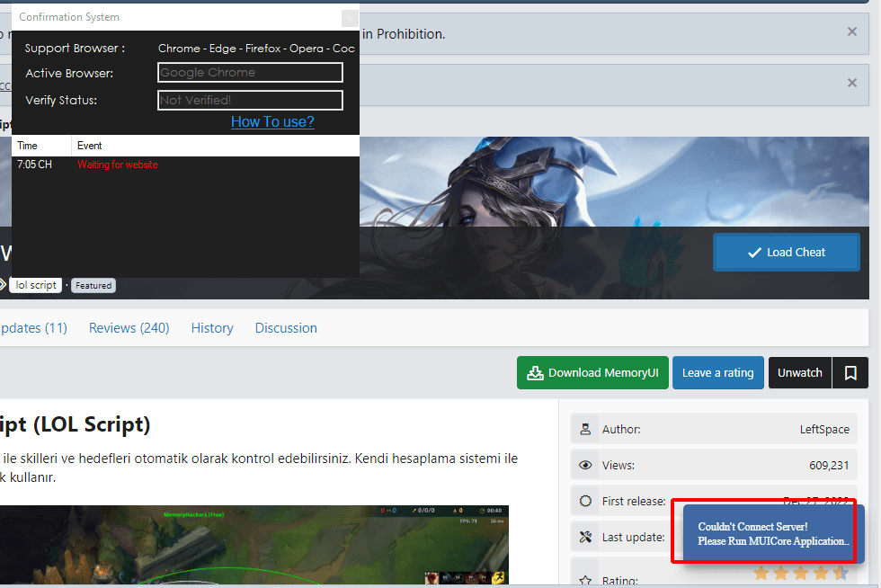Open the Updates (11) tab

pos(33,328)
